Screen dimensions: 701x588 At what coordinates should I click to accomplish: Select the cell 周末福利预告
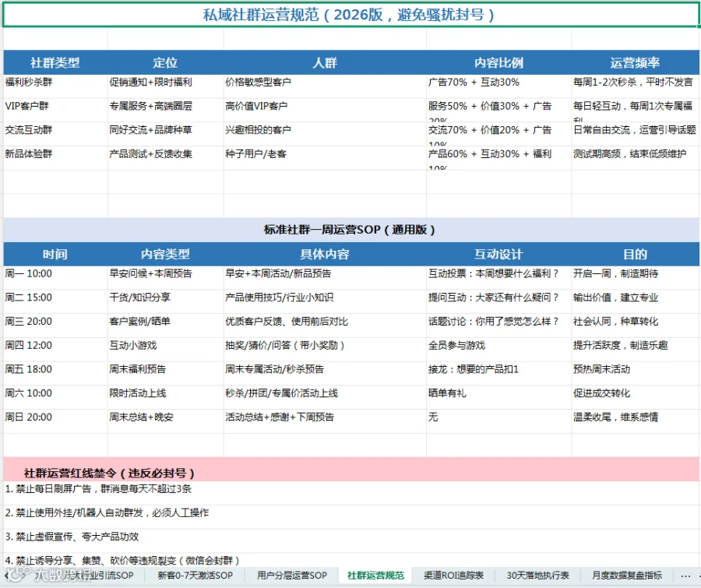(x=165, y=373)
